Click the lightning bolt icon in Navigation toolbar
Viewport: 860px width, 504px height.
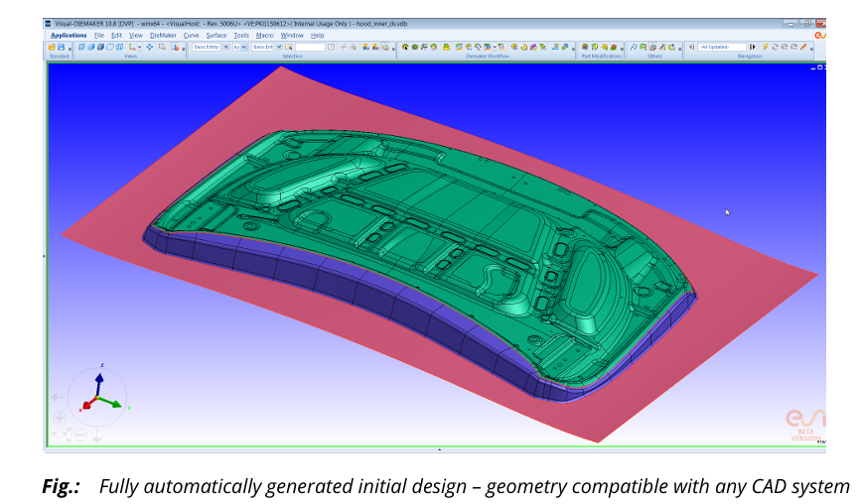point(763,47)
